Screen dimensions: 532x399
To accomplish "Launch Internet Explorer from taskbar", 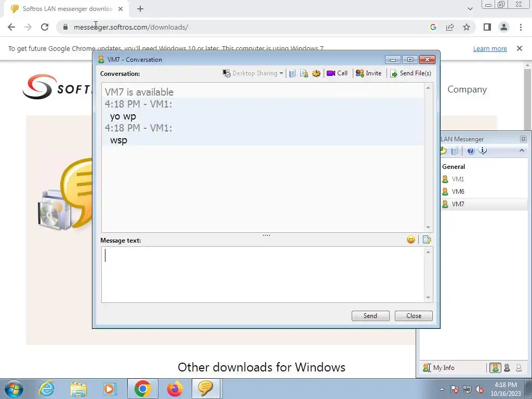I will [46, 389].
